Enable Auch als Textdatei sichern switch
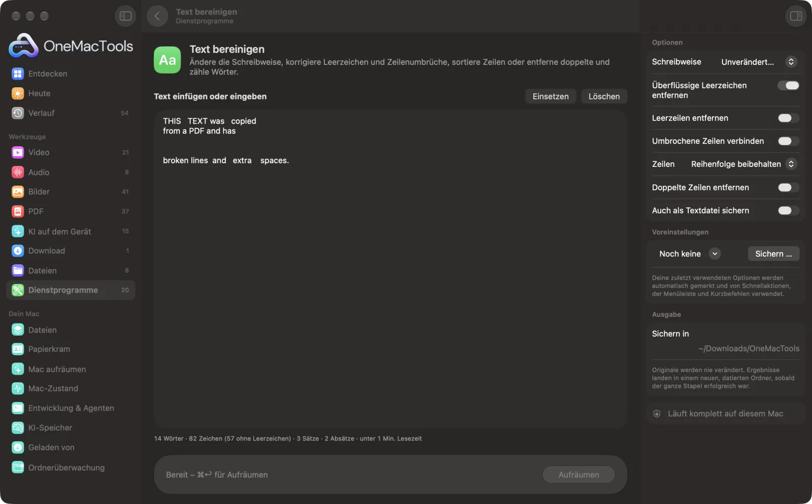The height and width of the screenshot is (504, 812). [x=789, y=210]
